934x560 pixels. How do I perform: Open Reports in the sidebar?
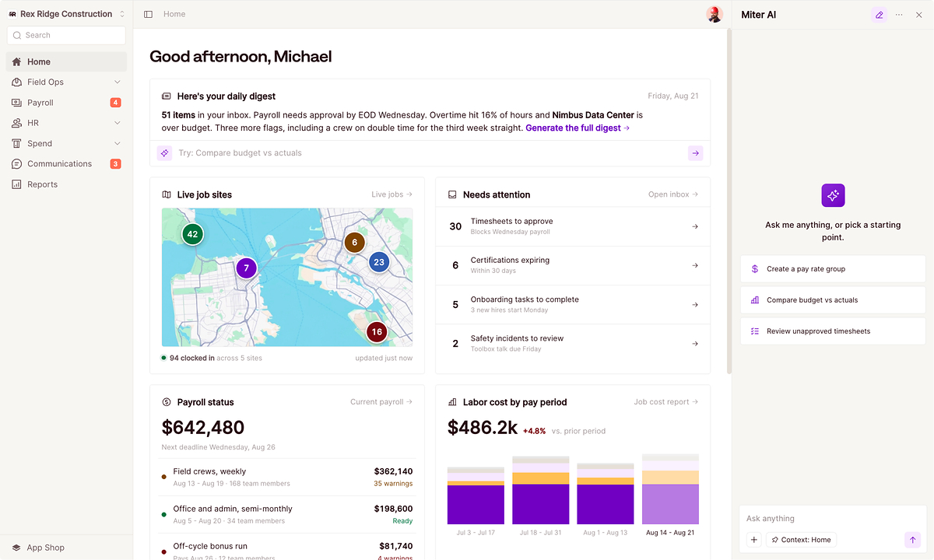point(66,184)
